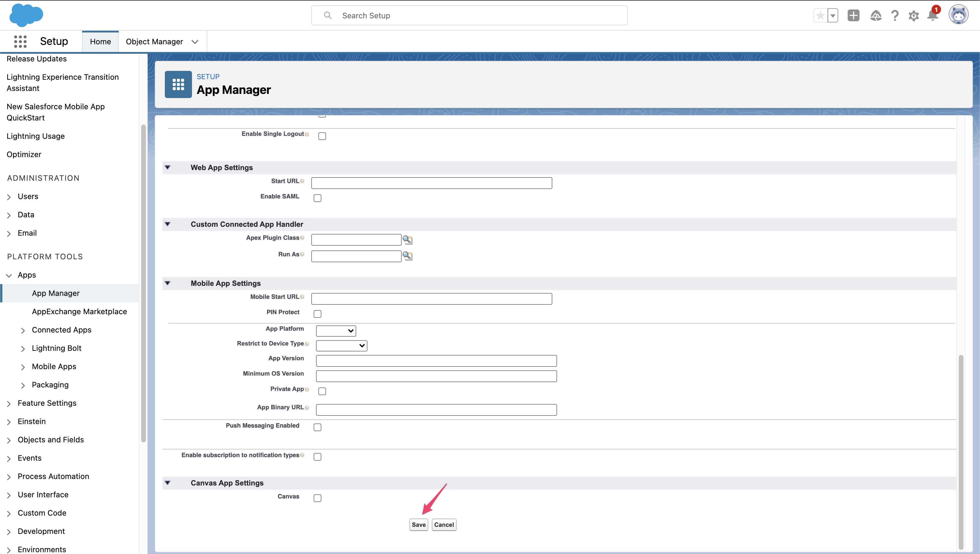This screenshot has width=980, height=554.
Task: Open App Manager in sidebar
Action: pos(56,293)
